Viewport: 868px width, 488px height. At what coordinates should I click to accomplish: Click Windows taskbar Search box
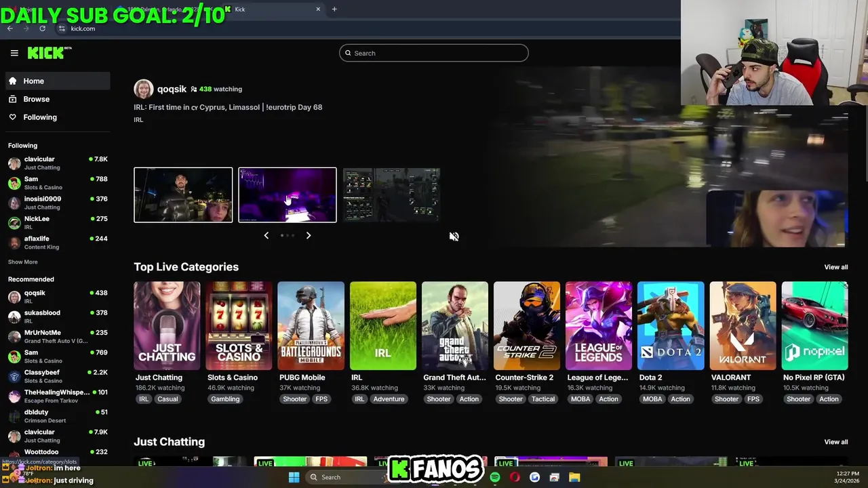coord(342,477)
